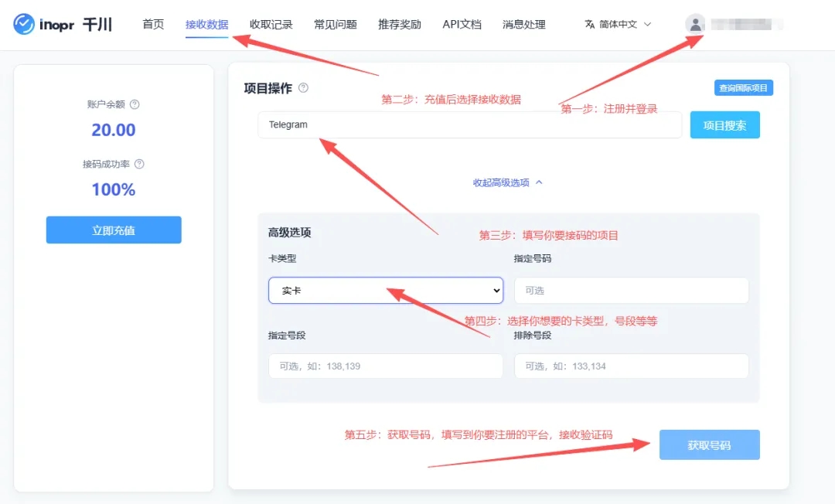835x504 pixels.
Task: Open 收取记录 in the navigation bar
Action: point(271,24)
